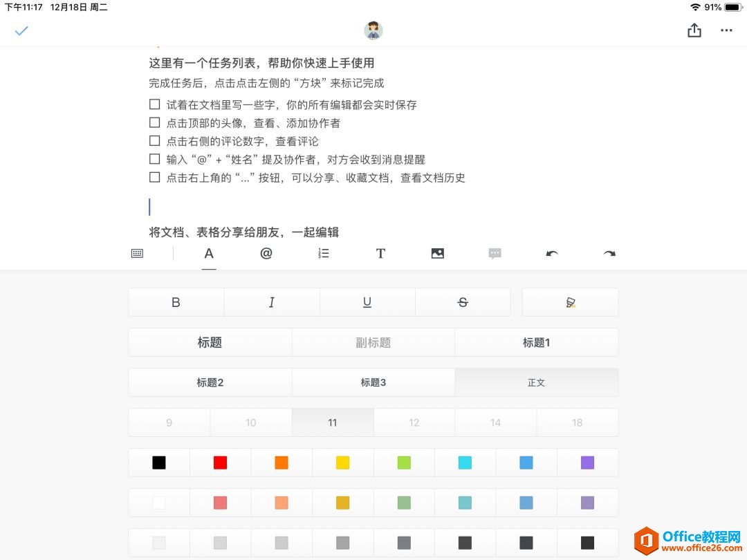Tap heading 这里有一个任务列表，帮助你快速上手使用
This screenshot has width=747, height=560.
261,63
